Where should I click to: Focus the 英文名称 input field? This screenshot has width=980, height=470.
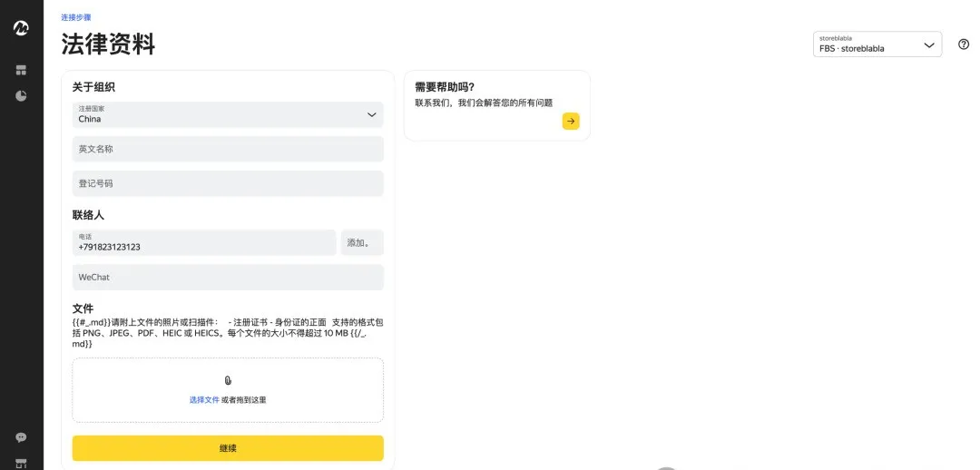click(x=228, y=149)
